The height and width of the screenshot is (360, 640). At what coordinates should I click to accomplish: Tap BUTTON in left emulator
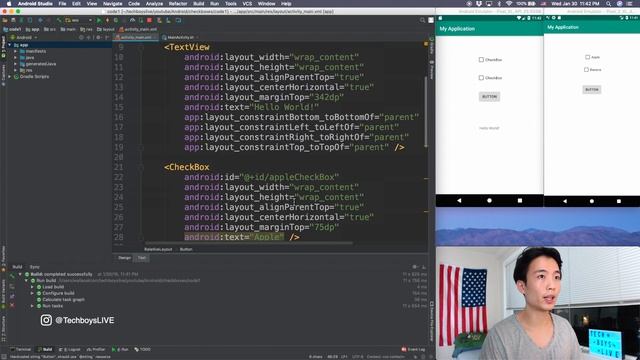click(x=489, y=97)
